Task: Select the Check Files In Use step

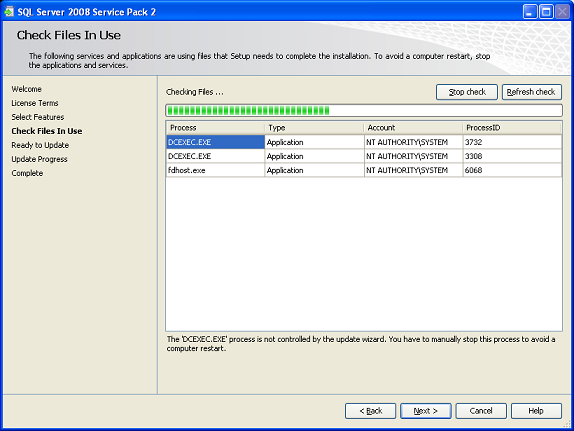Action: [47, 131]
